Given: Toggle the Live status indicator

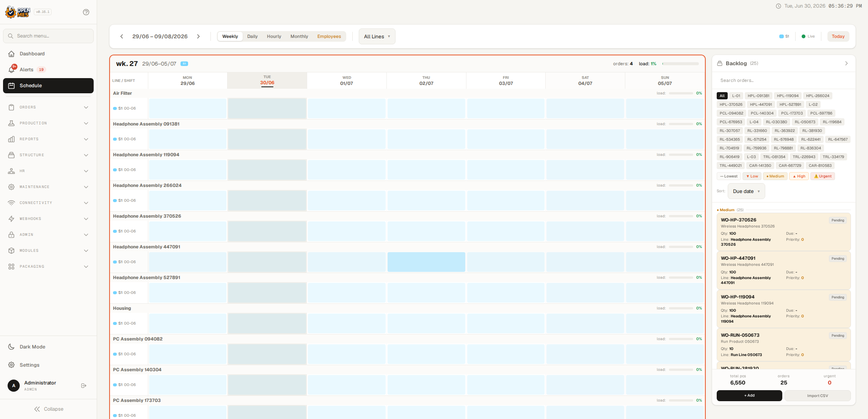Looking at the screenshot, I should pyautogui.click(x=808, y=36).
